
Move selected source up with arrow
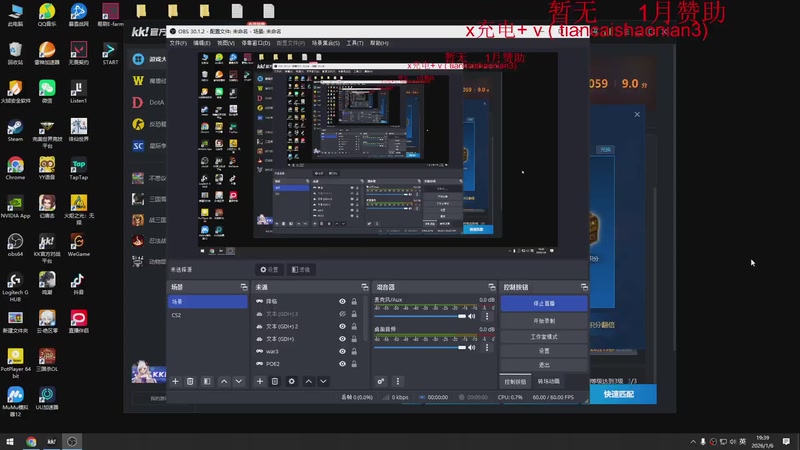308,381
